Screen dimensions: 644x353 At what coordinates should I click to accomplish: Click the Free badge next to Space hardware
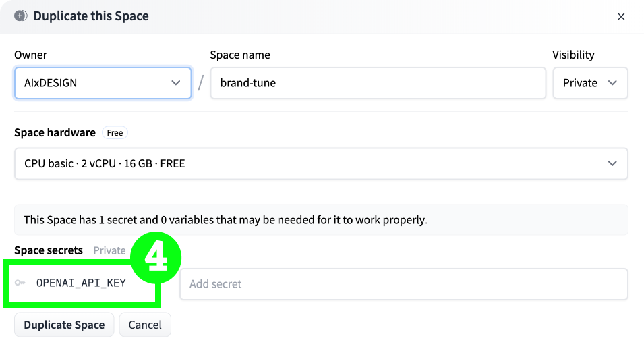(115, 133)
